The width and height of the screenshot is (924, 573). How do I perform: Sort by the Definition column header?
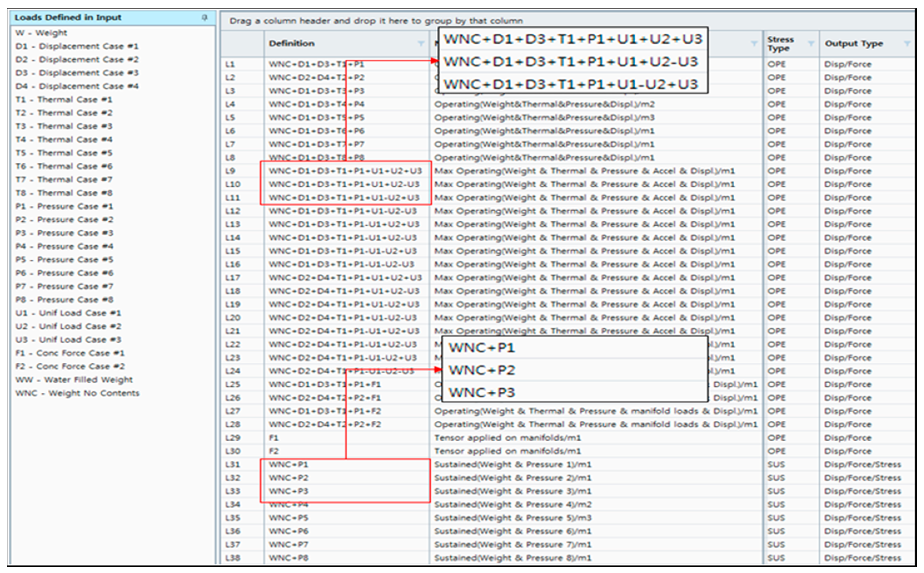(x=292, y=44)
